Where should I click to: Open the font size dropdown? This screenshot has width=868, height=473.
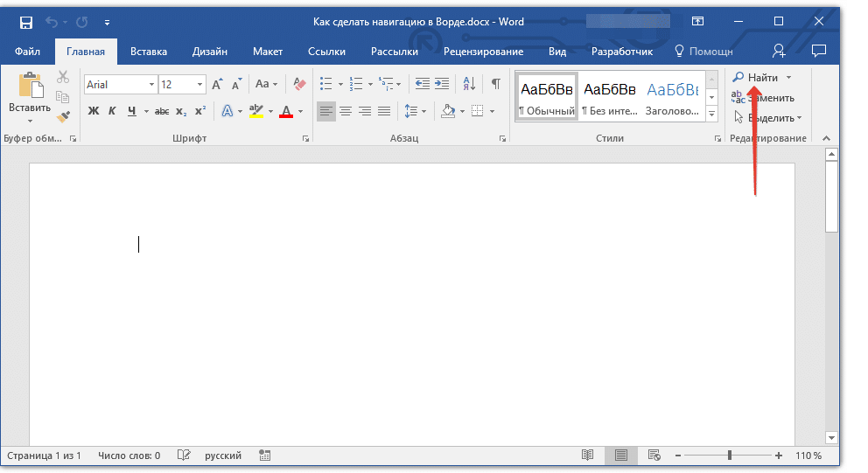pyautogui.click(x=200, y=85)
